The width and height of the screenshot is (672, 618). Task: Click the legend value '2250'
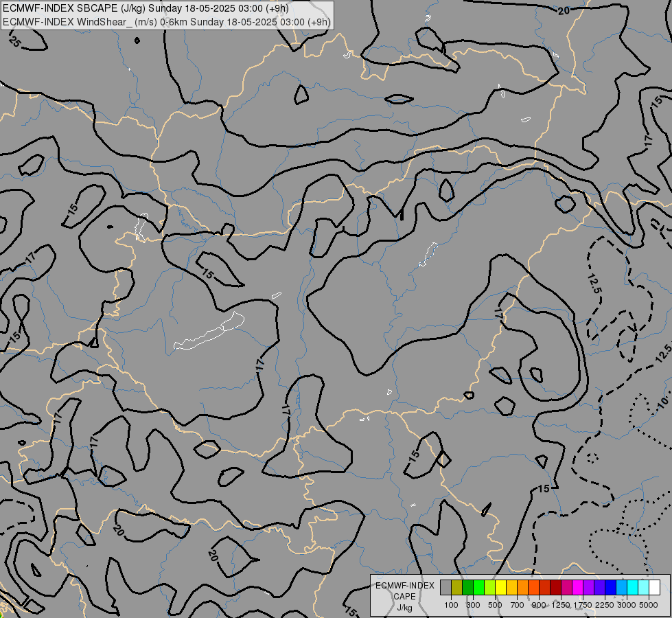click(x=604, y=605)
